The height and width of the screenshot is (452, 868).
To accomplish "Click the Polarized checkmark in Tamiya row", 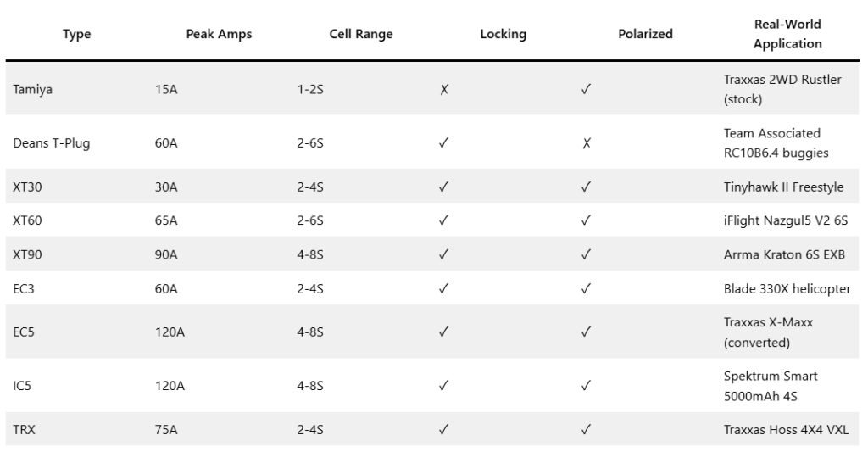I will pyautogui.click(x=586, y=89).
